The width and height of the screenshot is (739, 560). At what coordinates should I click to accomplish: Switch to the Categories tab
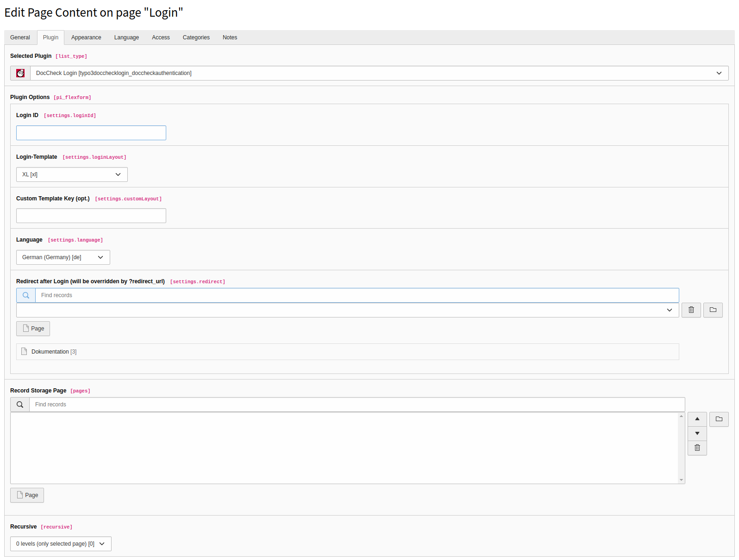coord(196,37)
